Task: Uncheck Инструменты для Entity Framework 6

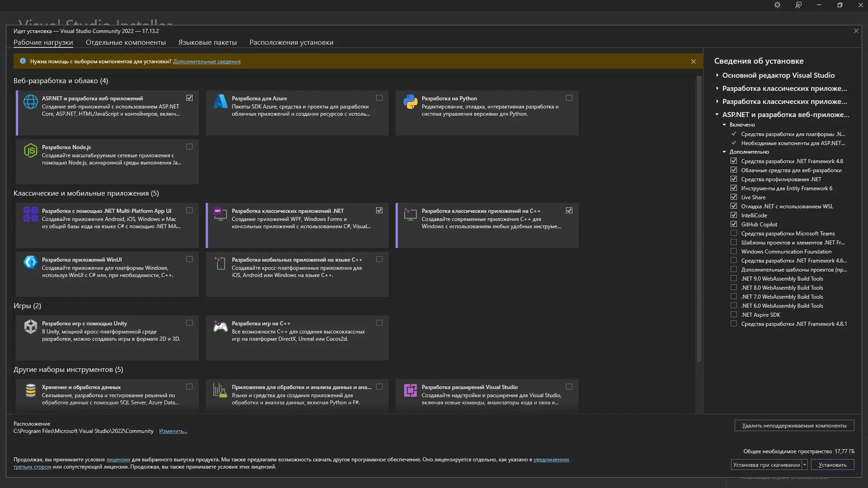Action: pyautogui.click(x=734, y=188)
